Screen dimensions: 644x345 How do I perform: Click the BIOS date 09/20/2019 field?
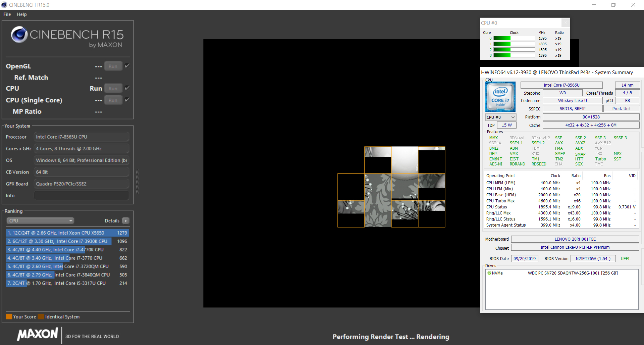coord(525,259)
